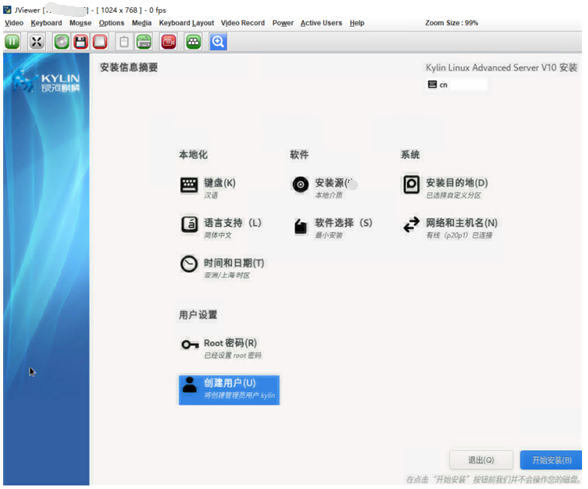
Task: Open 软件选择 (S) settings
Action: [343, 223]
